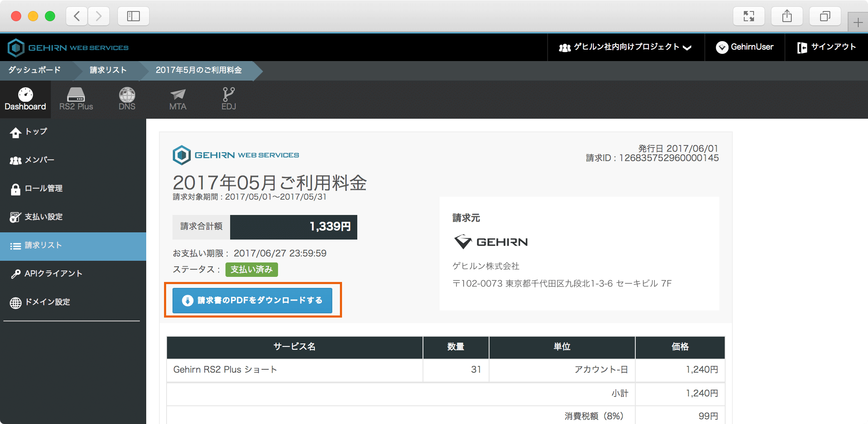Screen dimensions: 868x424
Task: Show all tabs overview icon
Action: tap(825, 17)
